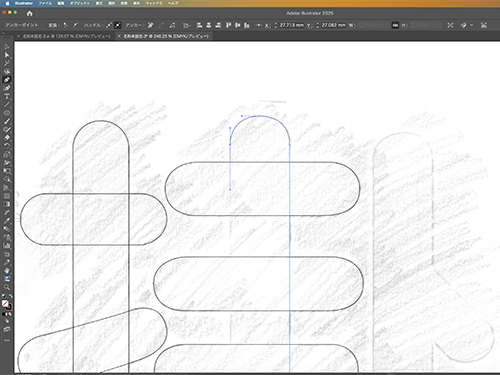Image resolution: width=500 pixels, height=375 pixels.
Task: Select the Eyedropper tool
Action: 7,221
